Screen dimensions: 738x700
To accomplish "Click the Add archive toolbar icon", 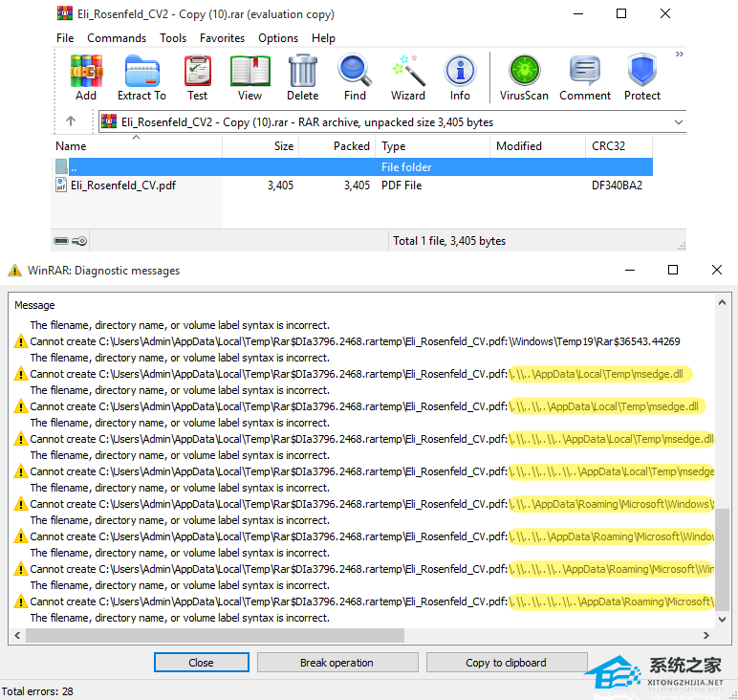I will click(86, 77).
